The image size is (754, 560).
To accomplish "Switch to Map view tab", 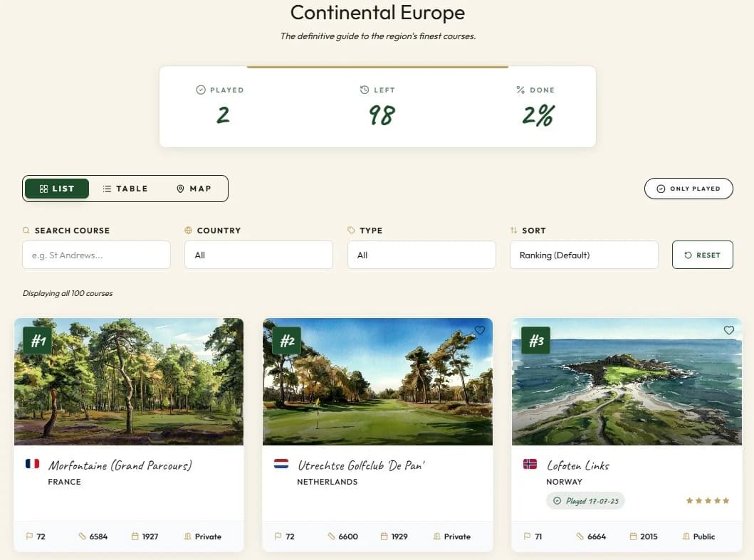I will coord(194,189).
